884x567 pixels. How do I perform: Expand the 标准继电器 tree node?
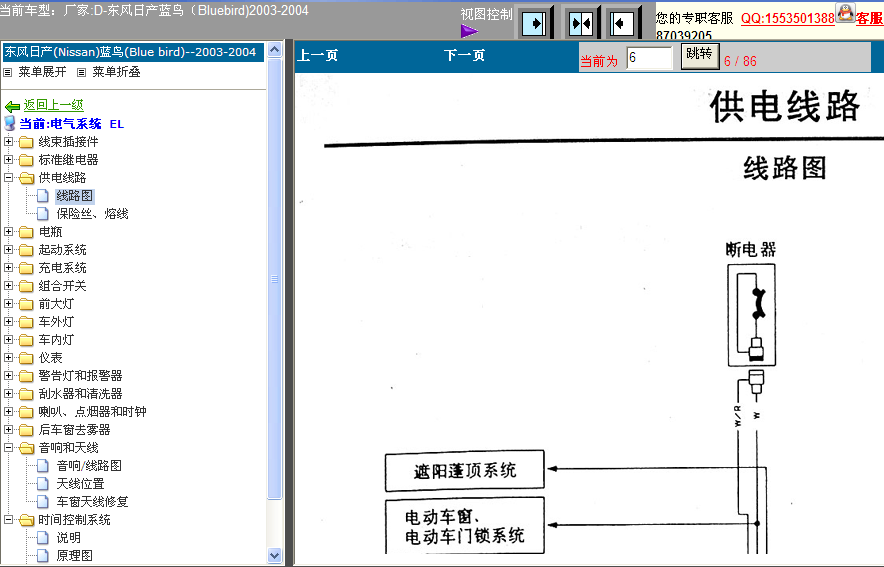tap(8, 160)
